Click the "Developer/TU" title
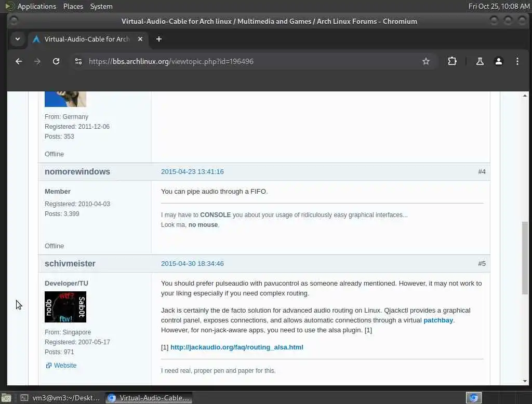This screenshot has width=532, height=404. (x=66, y=283)
